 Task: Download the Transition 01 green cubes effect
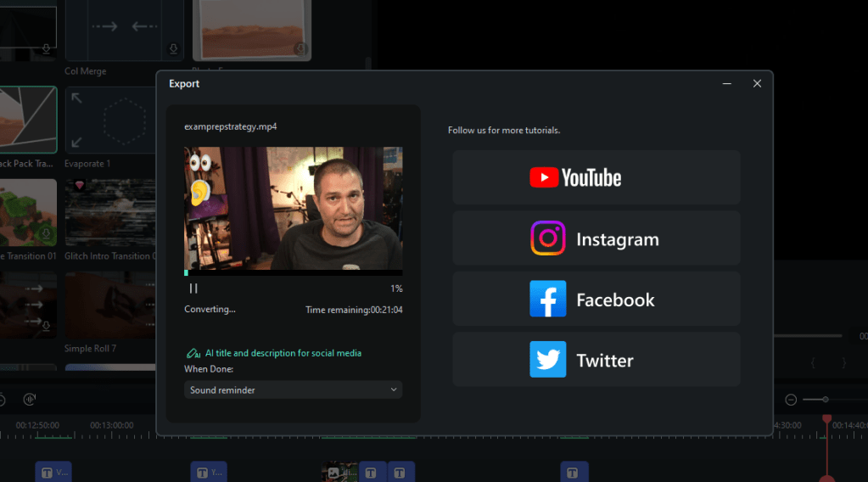click(x=46, y=233)
